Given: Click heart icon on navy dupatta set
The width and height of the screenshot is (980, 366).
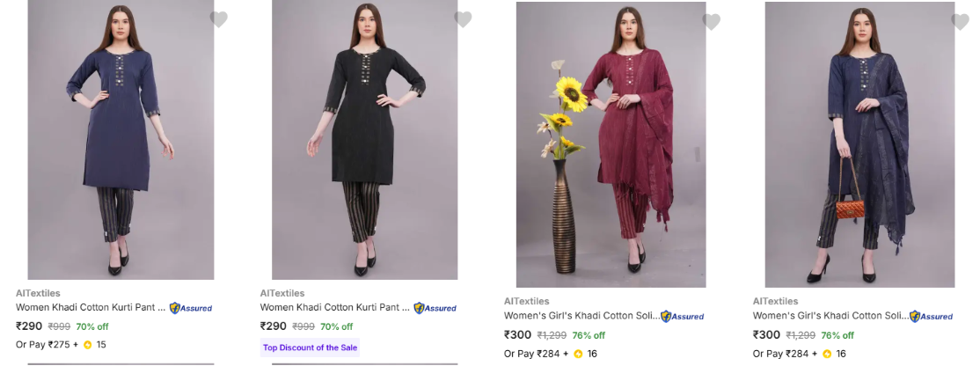Looking at the screenshot, I should [x=960, y=22].
